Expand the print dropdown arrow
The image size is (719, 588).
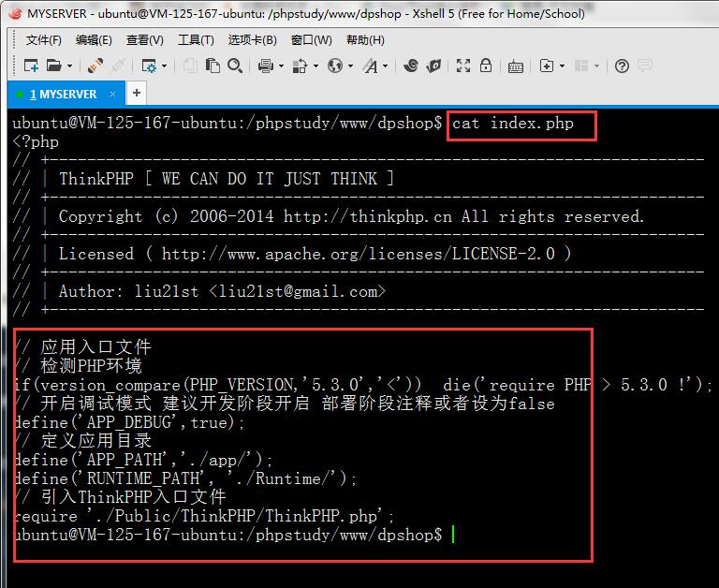(x=281, y=66)
